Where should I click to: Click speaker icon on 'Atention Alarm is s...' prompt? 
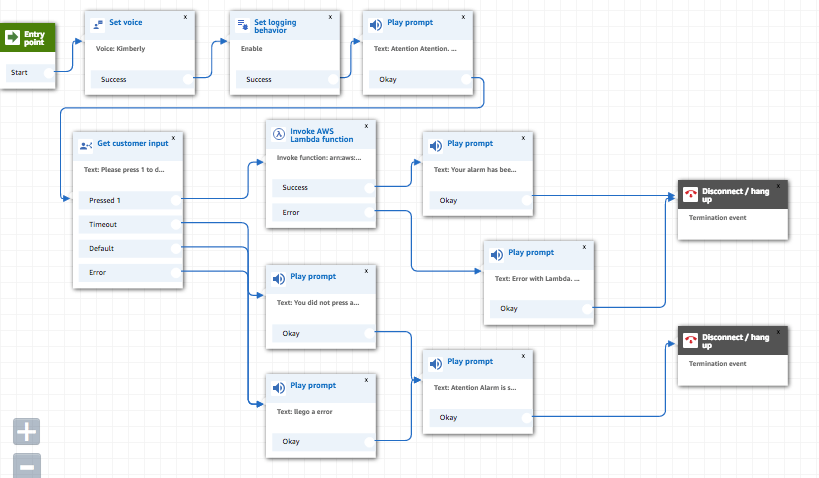(436, 364)
